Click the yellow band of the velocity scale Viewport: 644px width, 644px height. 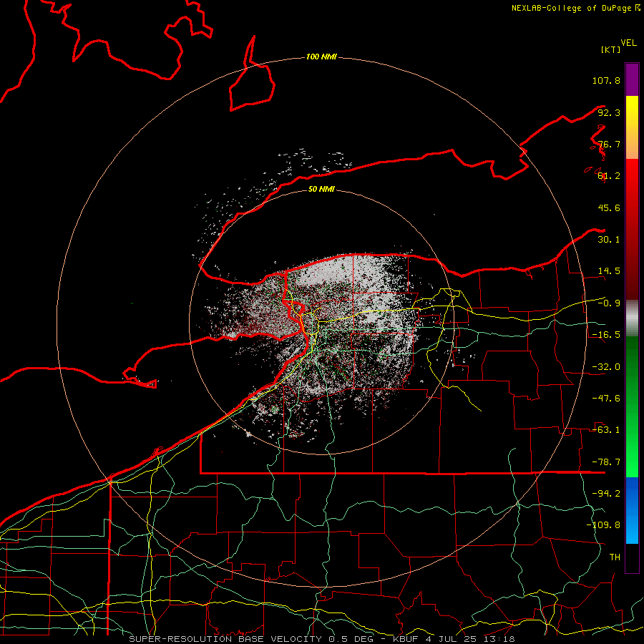[x=632, y=127]
